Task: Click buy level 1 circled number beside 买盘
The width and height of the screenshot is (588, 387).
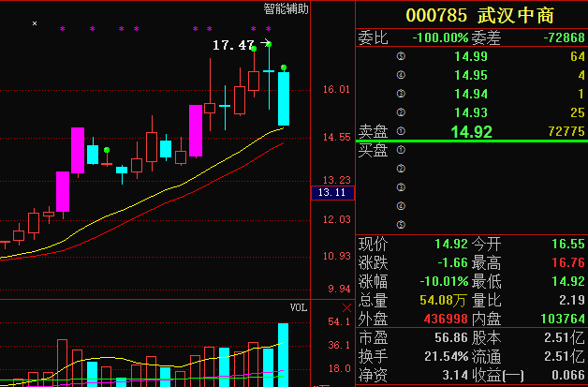Action: tap(401, 150)
